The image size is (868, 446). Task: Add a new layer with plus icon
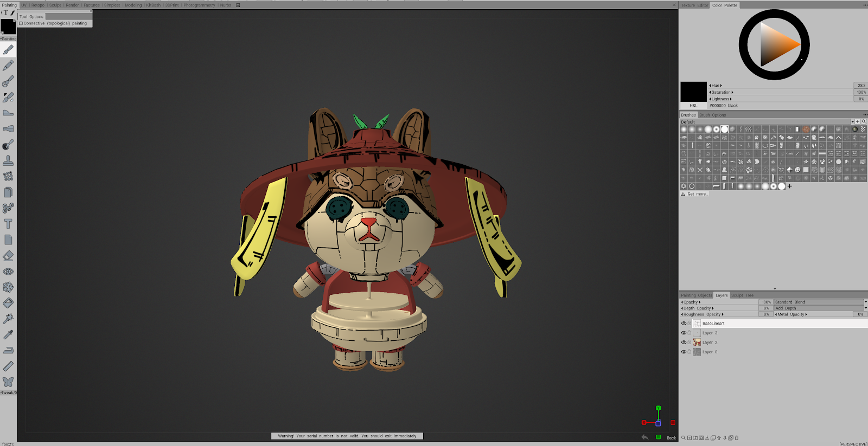[x=690, y=438]
